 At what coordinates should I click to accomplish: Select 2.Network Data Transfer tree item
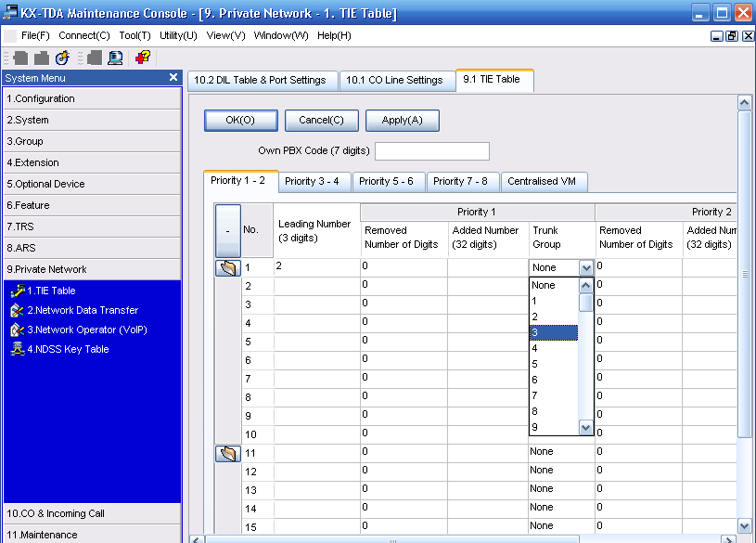tap(83, 310)
